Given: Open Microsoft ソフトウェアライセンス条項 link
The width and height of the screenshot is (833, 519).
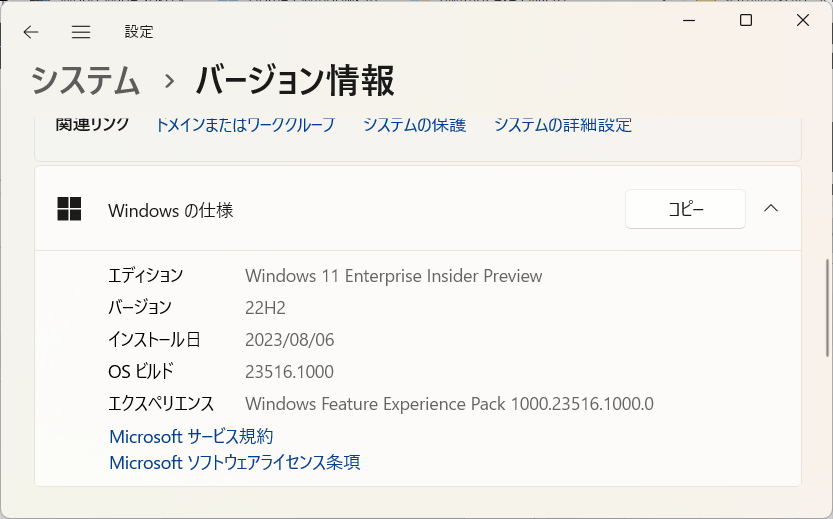Looking at the screenshot, I should (x=234, y=462).
